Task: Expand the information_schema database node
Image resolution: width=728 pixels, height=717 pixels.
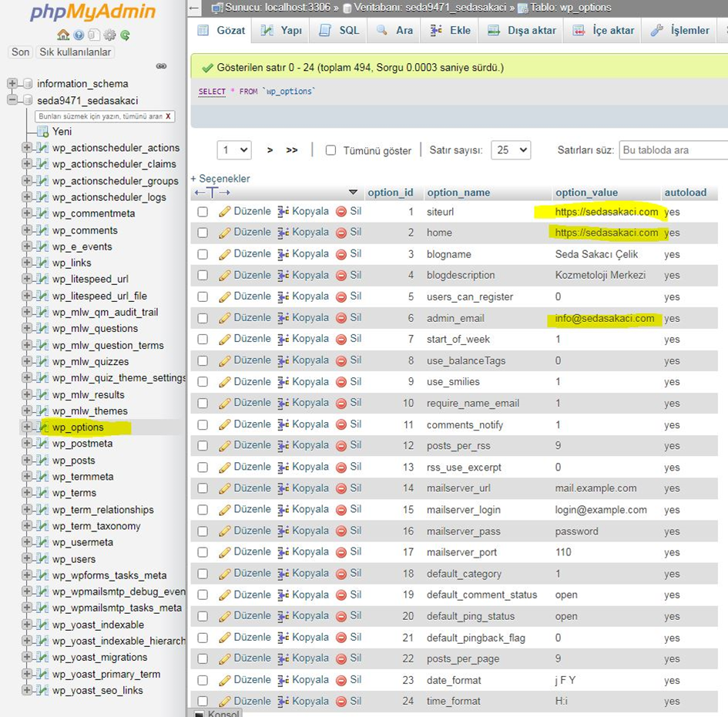Action: pyautogui.click(x=12, y=83)
